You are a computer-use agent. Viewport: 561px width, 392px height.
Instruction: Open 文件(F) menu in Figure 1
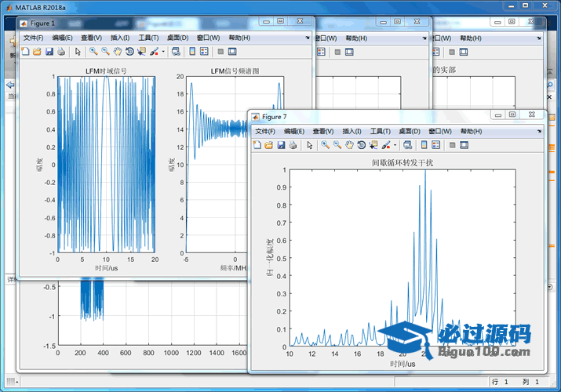(x=33, y=38)
